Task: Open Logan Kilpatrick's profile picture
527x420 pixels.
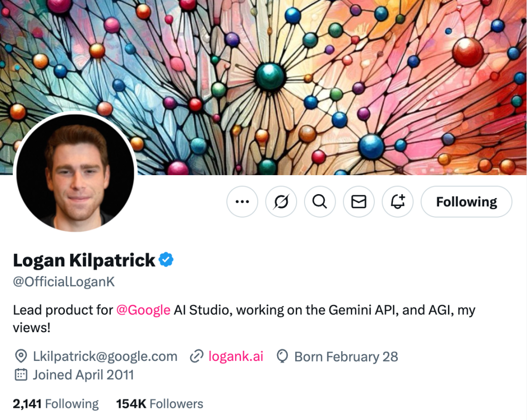Action: 75,173
